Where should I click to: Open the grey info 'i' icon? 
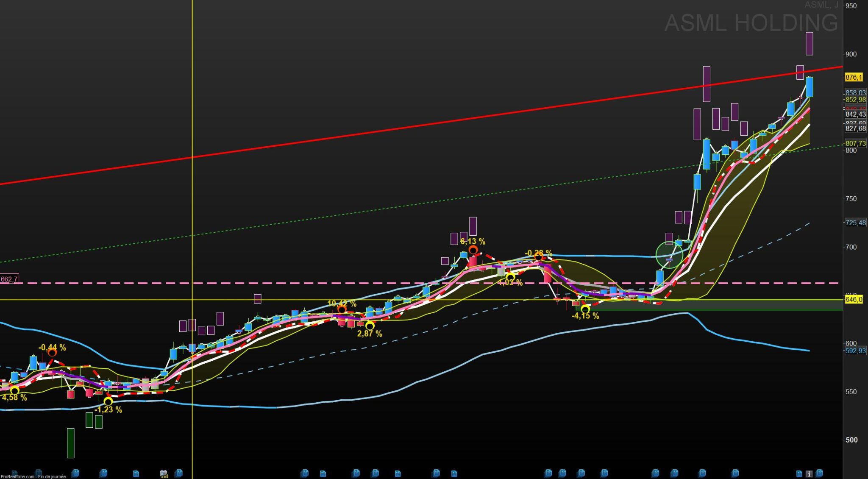pyautogui.click(x=809, y=473)
